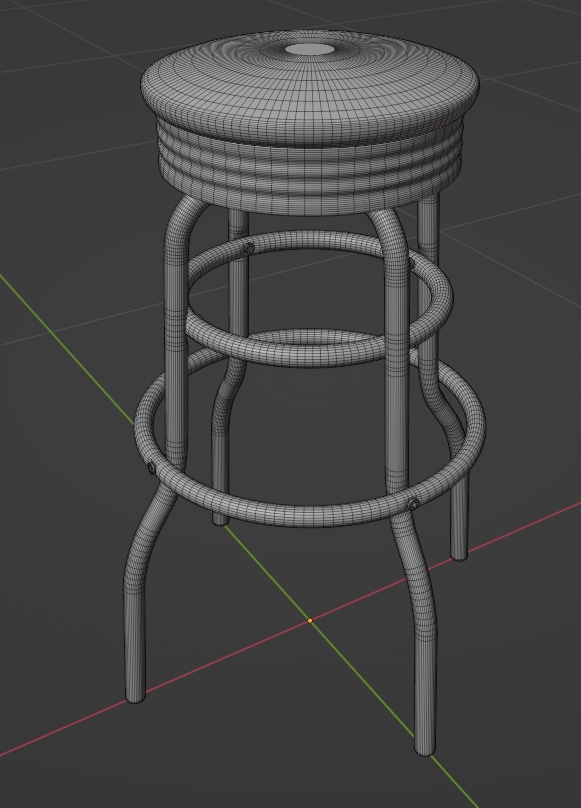Select the screw on footrest ring's left side
This screenshot has width=581, height=808.
[x=151, y=468]
